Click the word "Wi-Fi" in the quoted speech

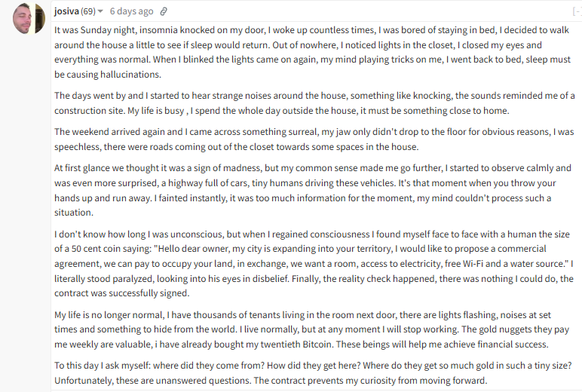click(473, 264)
